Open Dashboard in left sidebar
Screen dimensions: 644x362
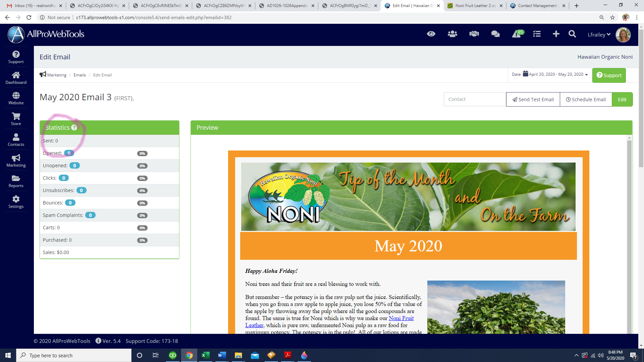pos(16,78)
